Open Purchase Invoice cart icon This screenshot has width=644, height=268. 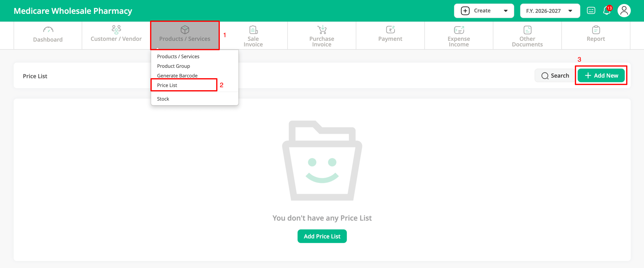tap(322, 30)
